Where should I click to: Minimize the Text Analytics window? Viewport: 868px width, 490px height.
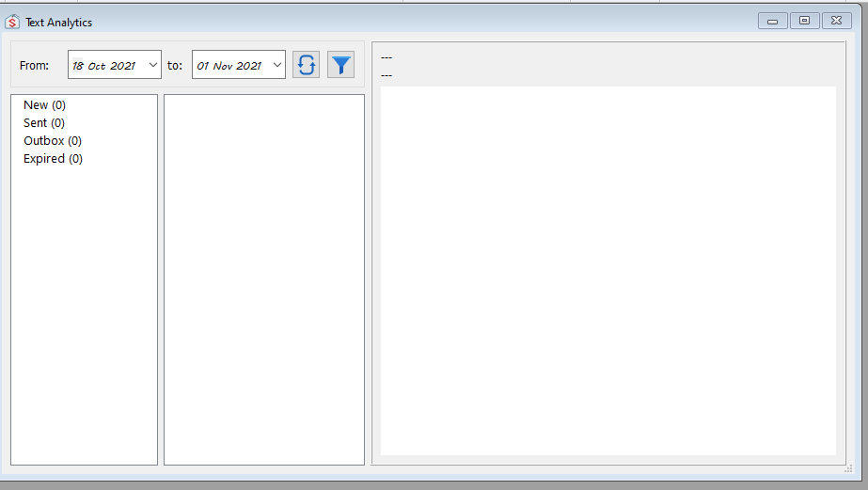(x=772, y=21)
